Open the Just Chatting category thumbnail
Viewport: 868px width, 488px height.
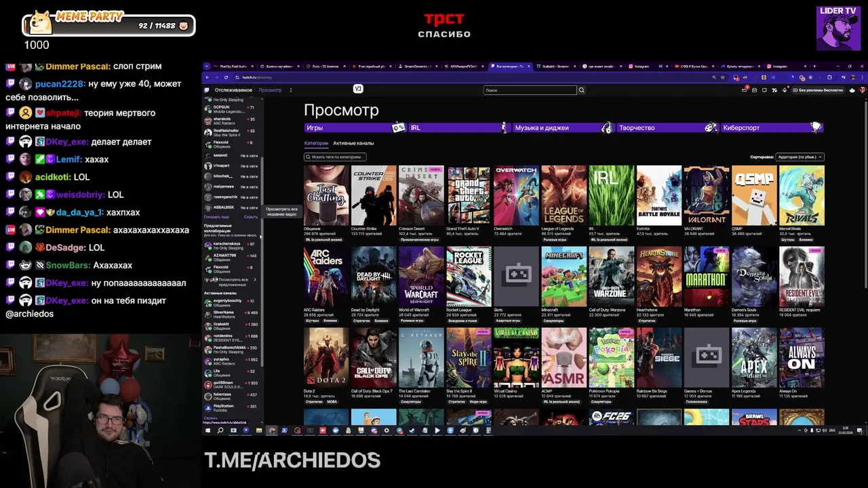[326, 195]
